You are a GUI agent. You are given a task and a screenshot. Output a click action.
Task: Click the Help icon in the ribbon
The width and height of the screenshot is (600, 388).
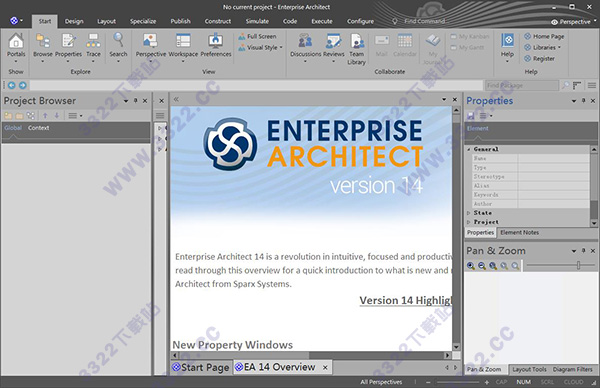(507, 40)
